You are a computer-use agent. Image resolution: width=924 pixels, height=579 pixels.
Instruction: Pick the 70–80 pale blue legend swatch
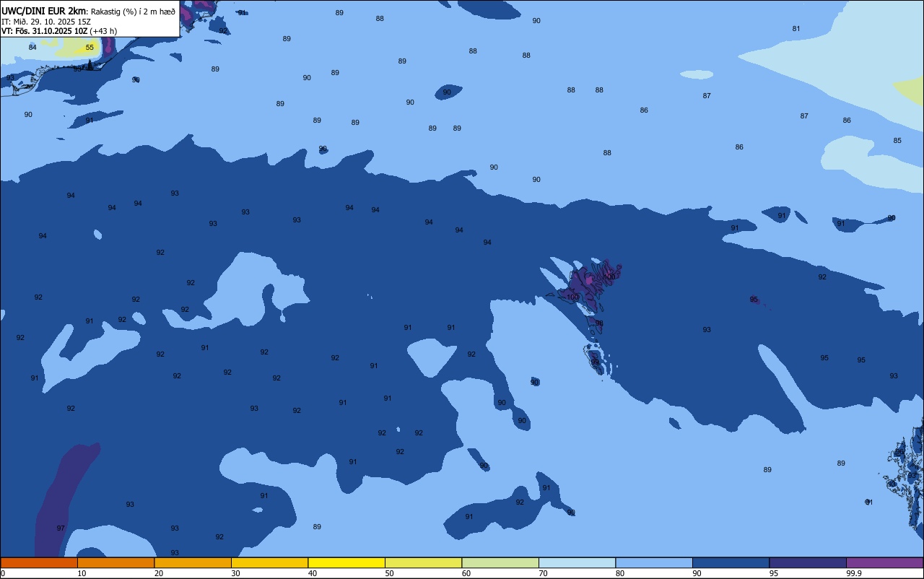point(577,562)
